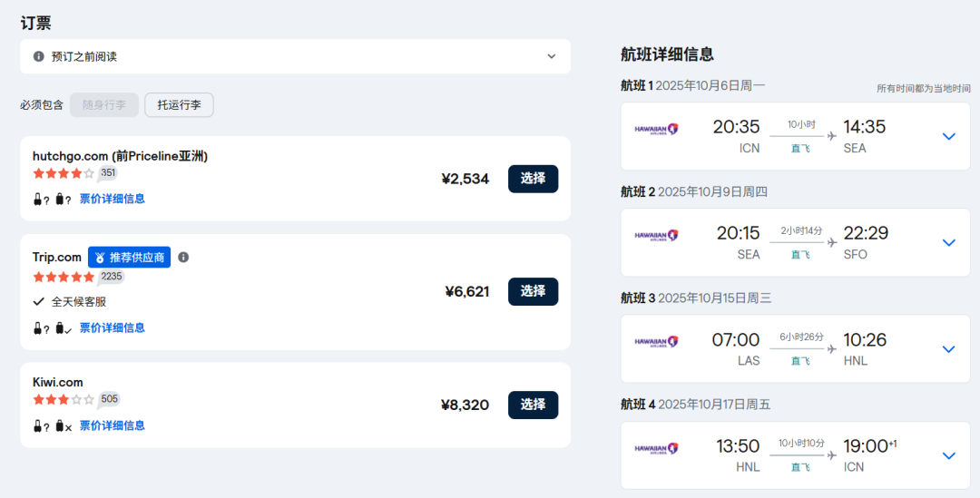Click the hutchgo.com (前Priceline亚洲) provider name
This screenshot has height=498, width=980.
pyautogui.click(x=120, y=156)
